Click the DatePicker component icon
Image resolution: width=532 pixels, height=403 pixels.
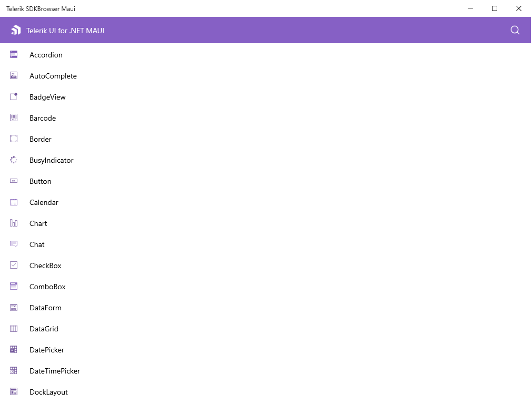13,349
